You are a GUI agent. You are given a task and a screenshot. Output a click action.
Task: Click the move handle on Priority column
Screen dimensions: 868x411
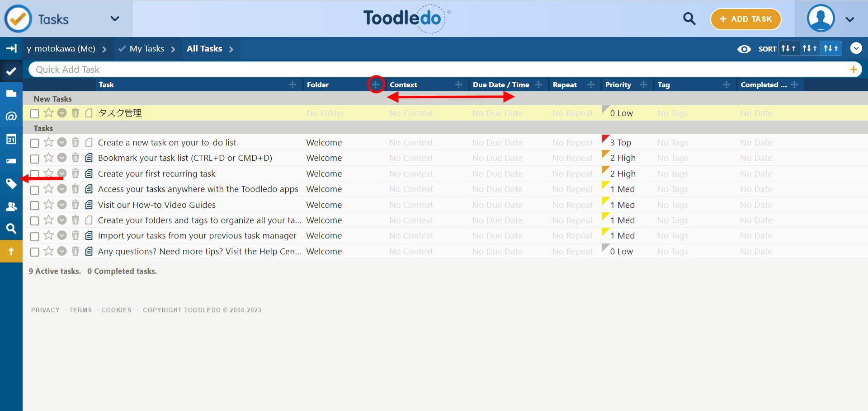(643, 84)
